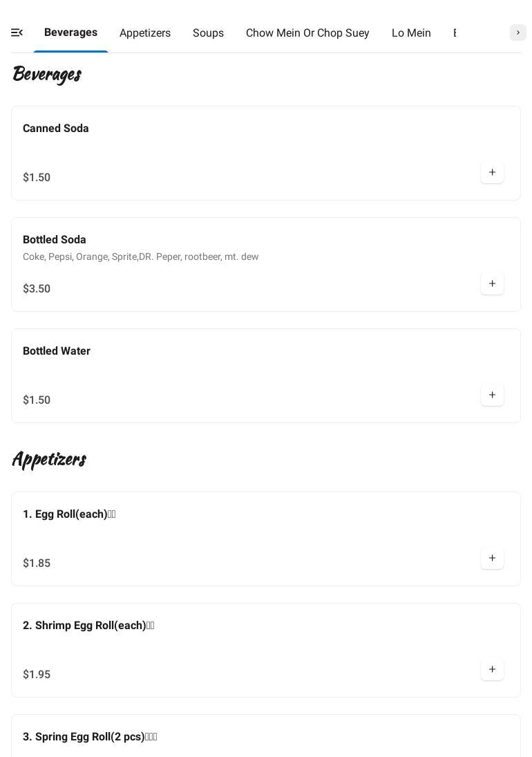
Task: Select the Lo Mein tab
Action: pos(411,33)
